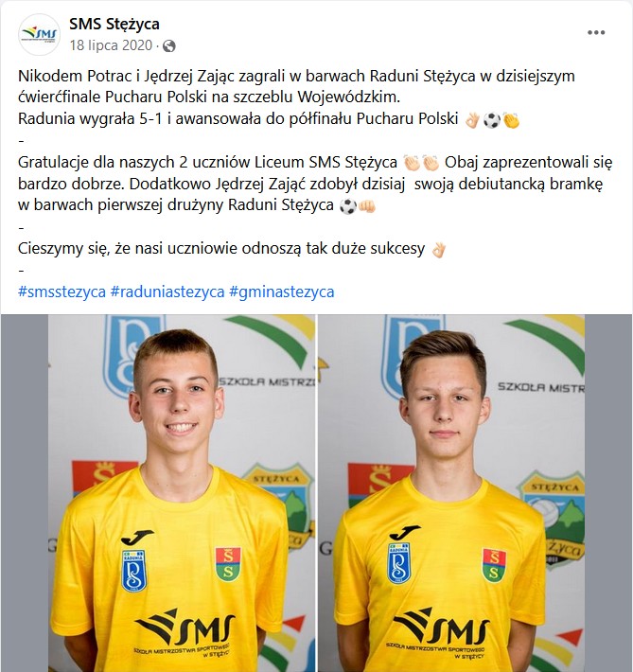633x672 pixels.
Task: Open left photo of smiling player
Action: pyautogui.click(x=182, y=493)
